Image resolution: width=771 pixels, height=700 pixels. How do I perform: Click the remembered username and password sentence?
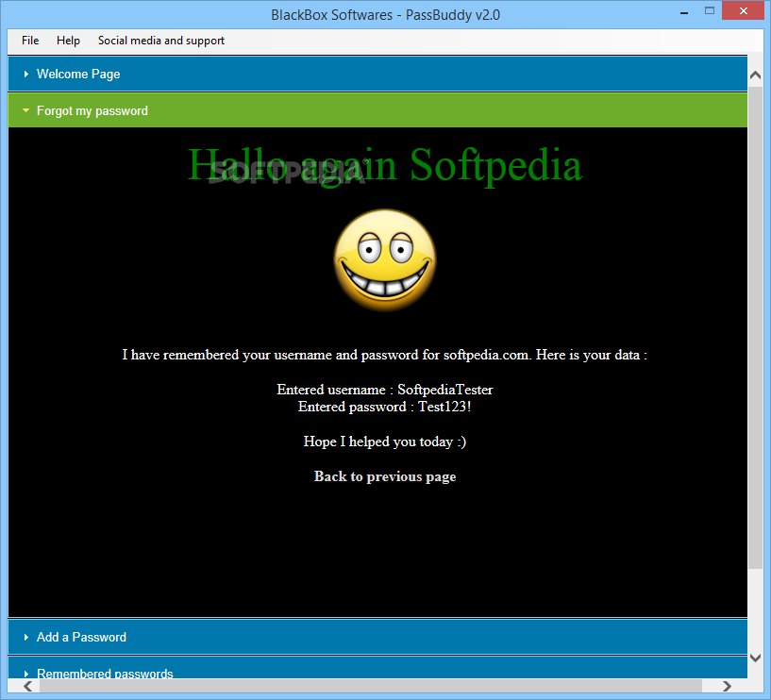click(385, 355)
